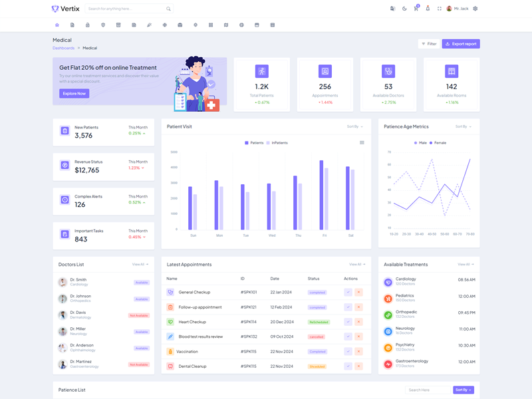The image size is (532, 399).
Task: Go to Dashboards breadcrumb link
Action: (x=64, y=48)
